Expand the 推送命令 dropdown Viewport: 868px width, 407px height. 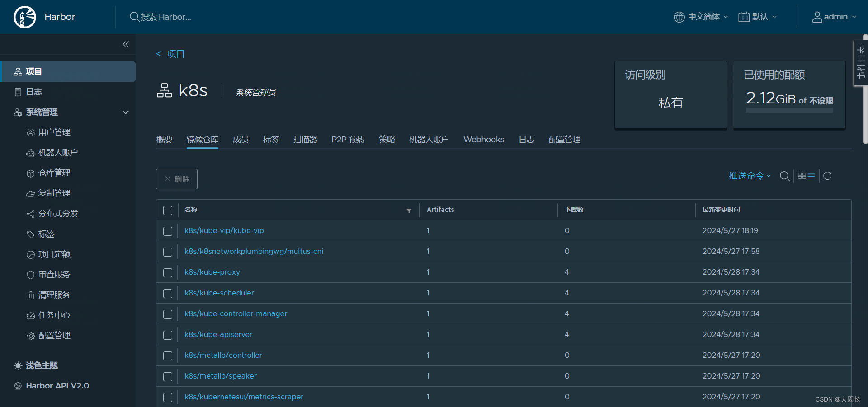click(x=750, y=176)
